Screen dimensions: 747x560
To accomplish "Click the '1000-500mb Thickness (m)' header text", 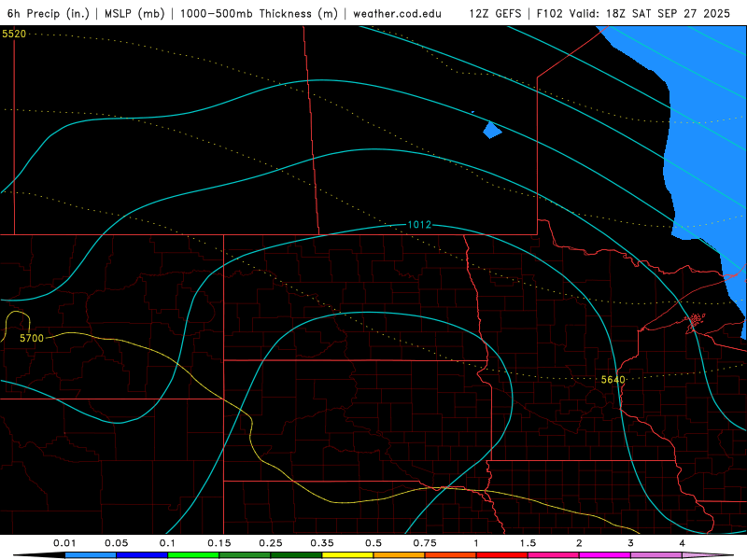I will point(259,13).
